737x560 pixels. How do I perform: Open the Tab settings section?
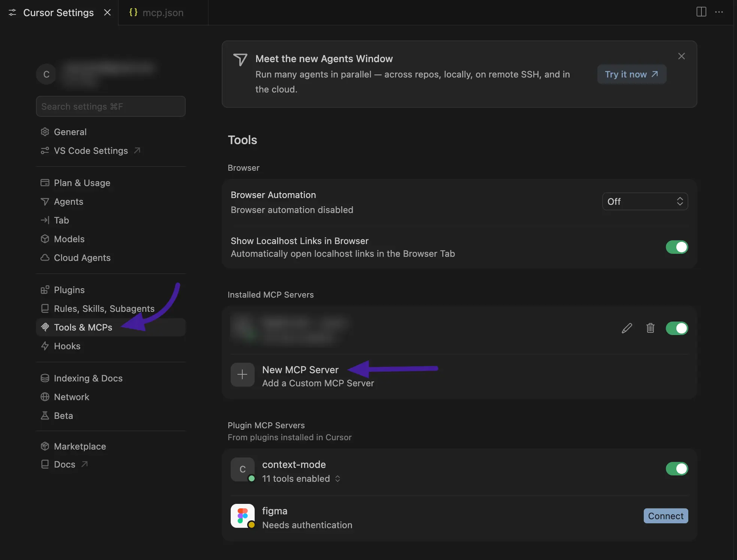point(111,220)
